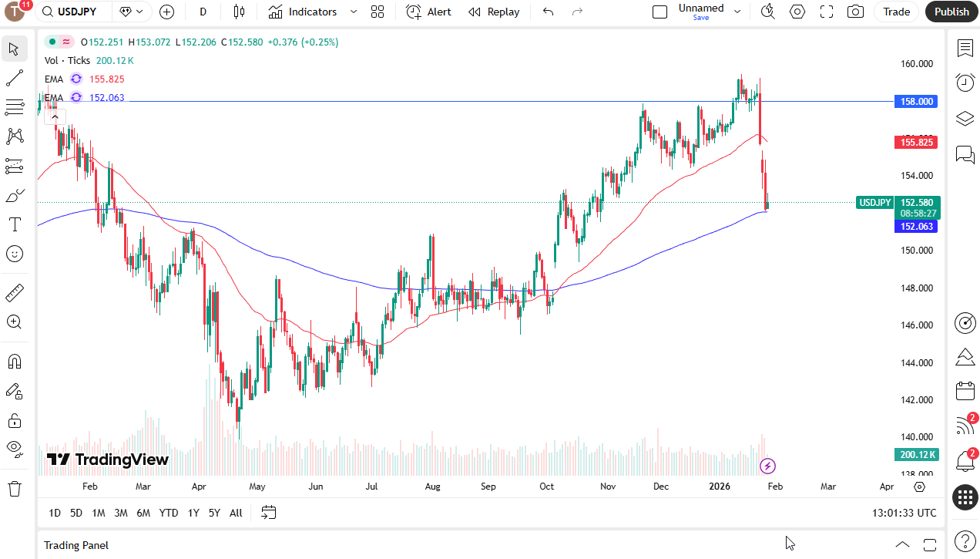Image resolution: width=980 pixels, height=559 pixels.
Task: Maximize the Trading Panel
Action: click(930, 544)
